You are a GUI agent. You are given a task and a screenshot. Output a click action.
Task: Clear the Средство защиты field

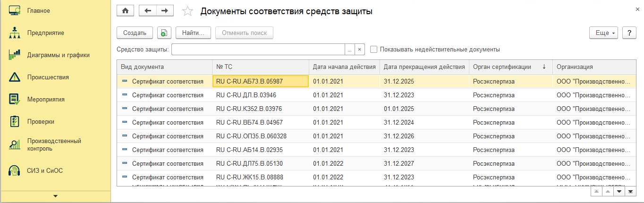pos(360,50)
